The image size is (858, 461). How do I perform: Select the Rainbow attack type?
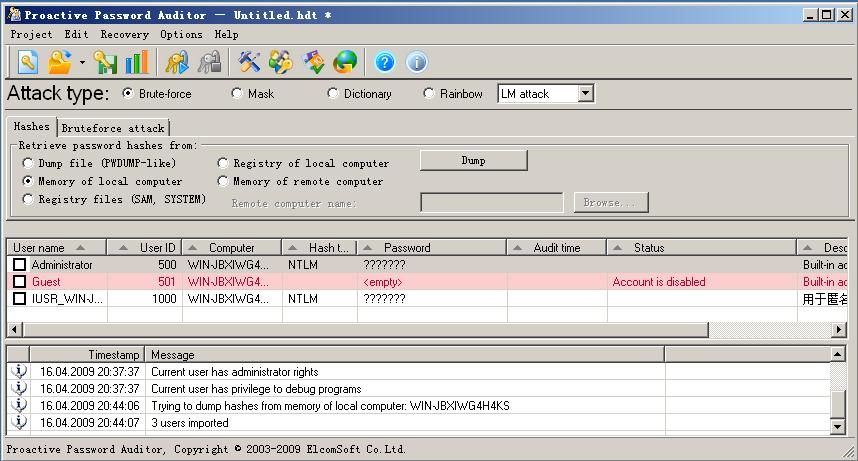point(453,94)
